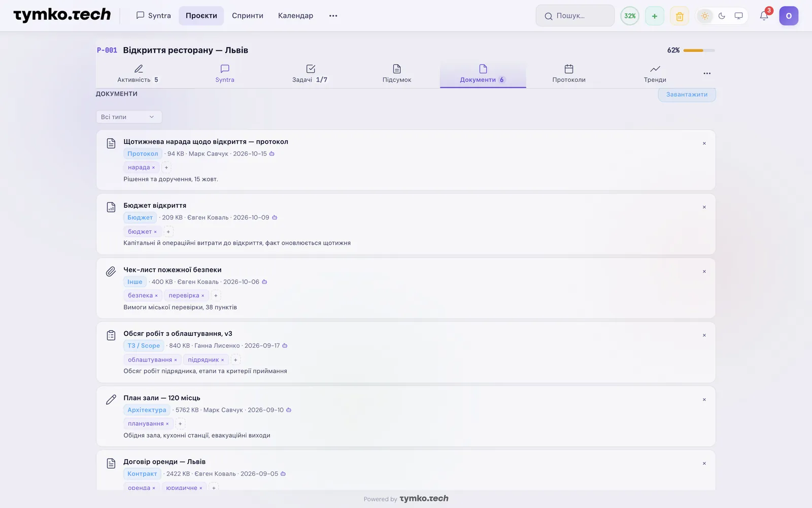Click the green plus add button

(655, 16)
